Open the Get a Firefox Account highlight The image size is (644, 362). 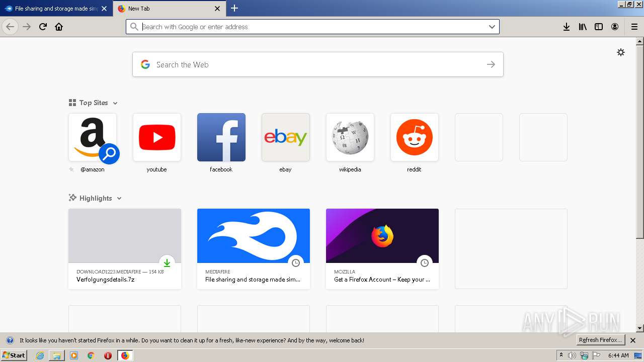coord(382,249)
